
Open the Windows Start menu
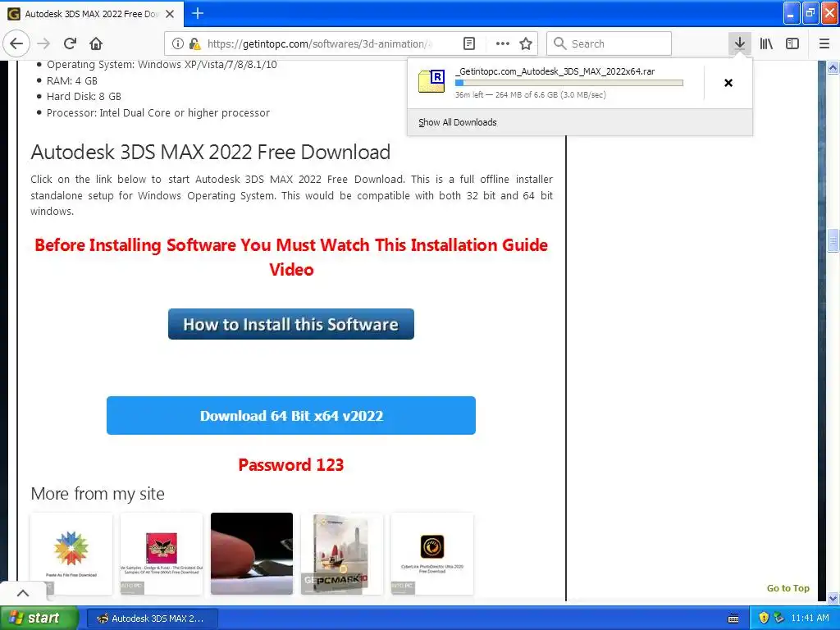39,619
